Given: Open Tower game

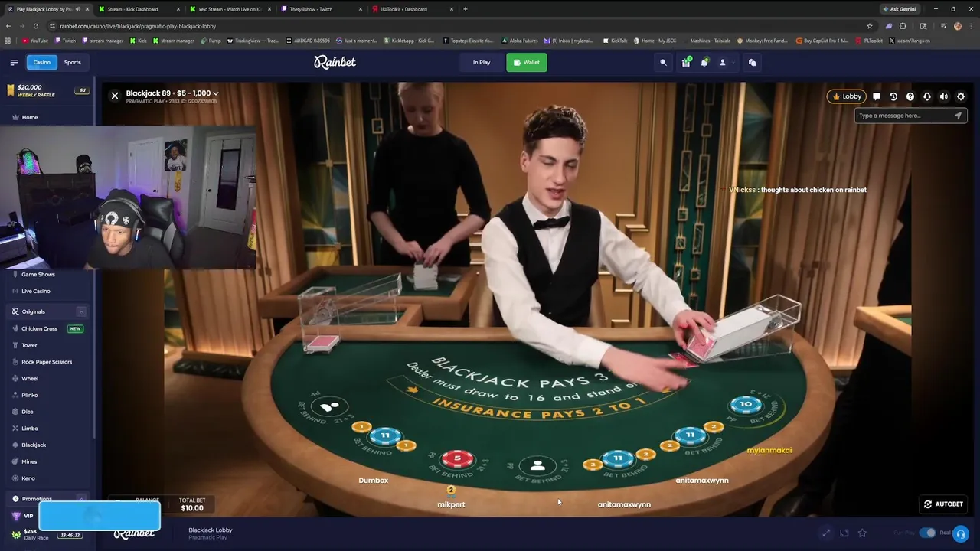Looking at the screenshot, I should (29, 345).
